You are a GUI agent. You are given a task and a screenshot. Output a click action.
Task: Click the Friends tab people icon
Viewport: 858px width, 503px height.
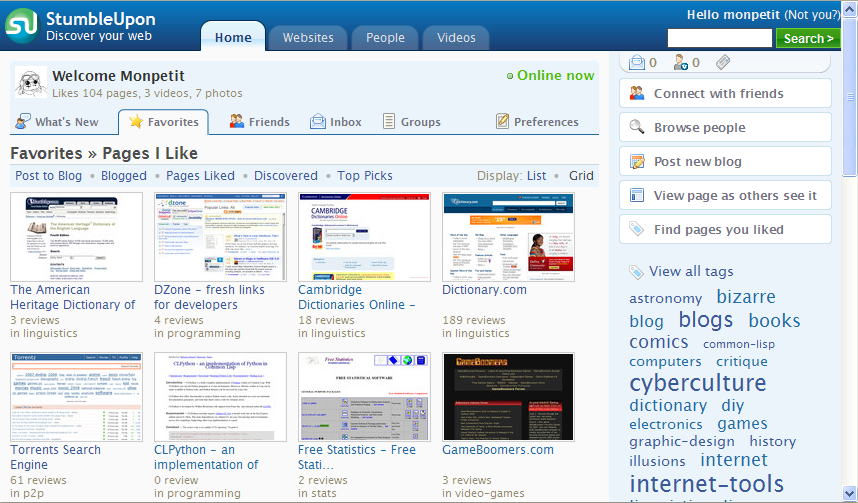point(237,122)
